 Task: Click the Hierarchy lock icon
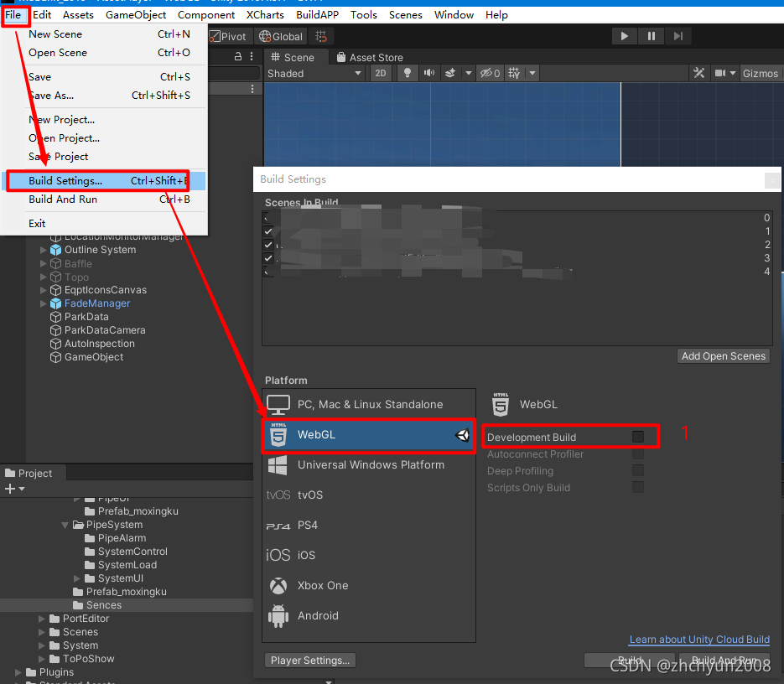pyautogui.click(x=238, y=56)
